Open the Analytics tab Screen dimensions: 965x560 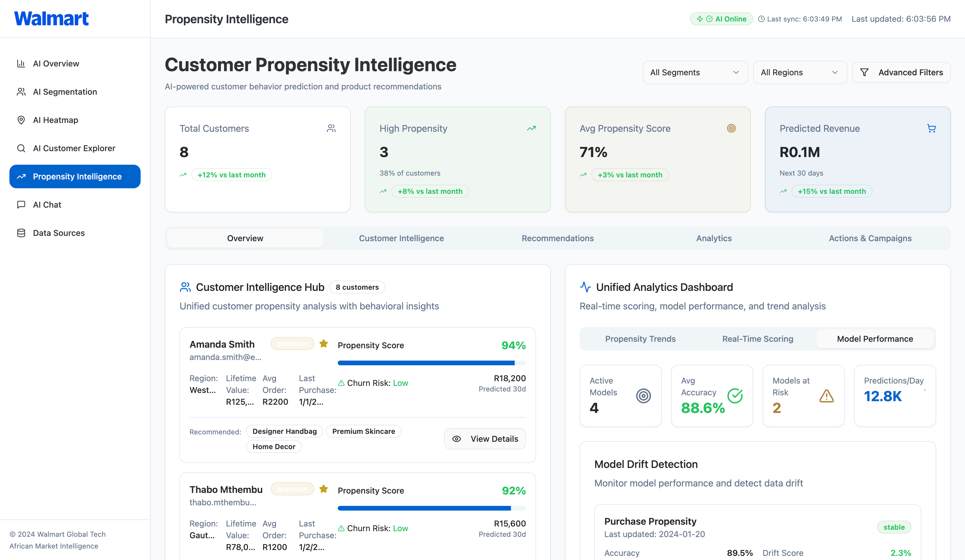tap(714, 238)
